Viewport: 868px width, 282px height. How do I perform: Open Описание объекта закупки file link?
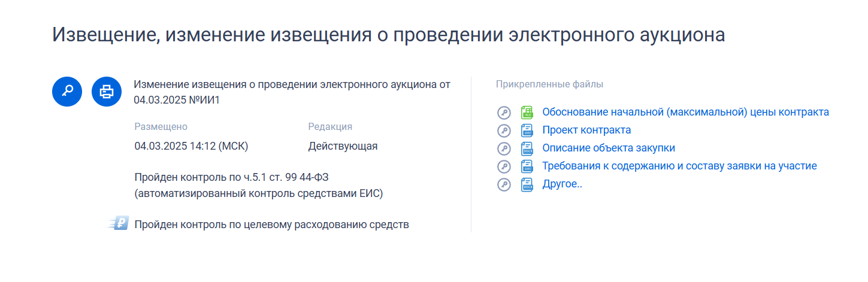pyautogui.click(x=609, y=148)
